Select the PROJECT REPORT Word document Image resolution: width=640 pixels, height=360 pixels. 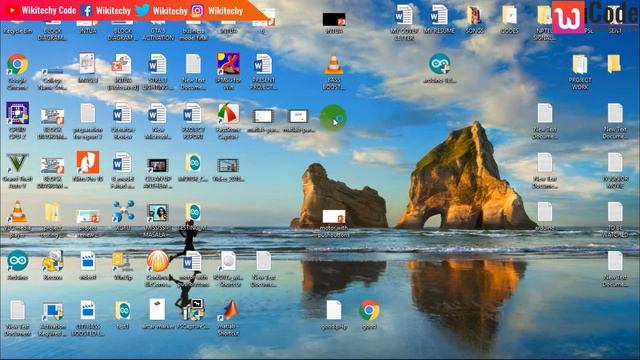(x=193, y=113)
